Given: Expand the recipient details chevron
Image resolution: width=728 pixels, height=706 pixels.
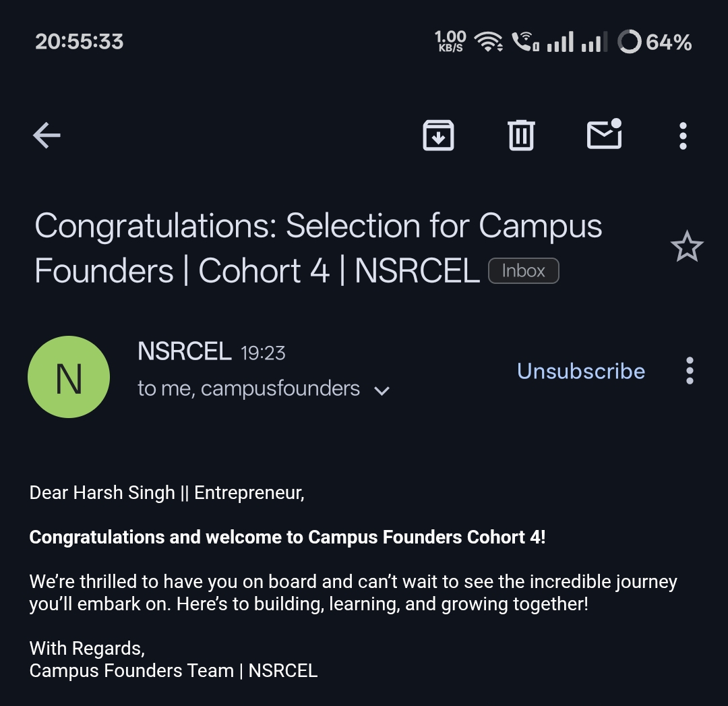Looking at the screenshot, I should point(382,390).
